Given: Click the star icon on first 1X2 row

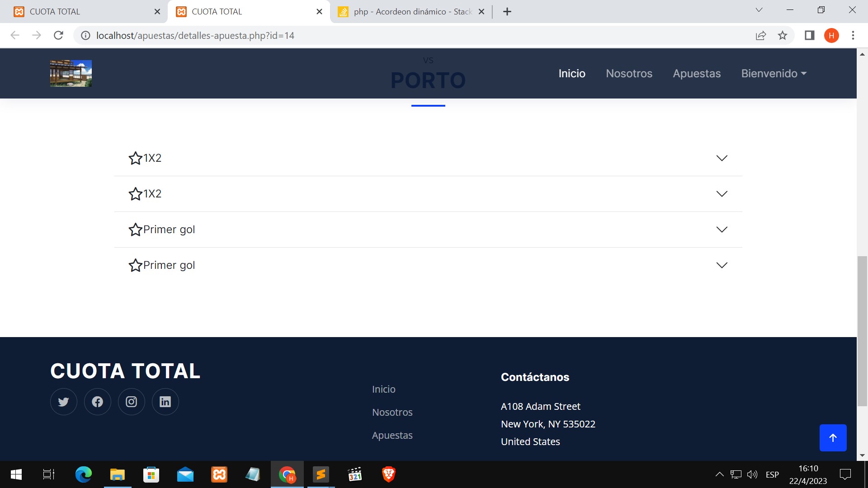Looking at the screenshot, I should pyautogui.click(x=135, y=158).
